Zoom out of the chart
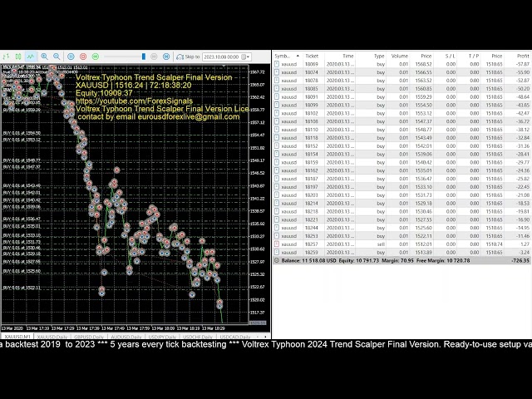The width and height of the screenshot is (532, 399). point(57,57)
